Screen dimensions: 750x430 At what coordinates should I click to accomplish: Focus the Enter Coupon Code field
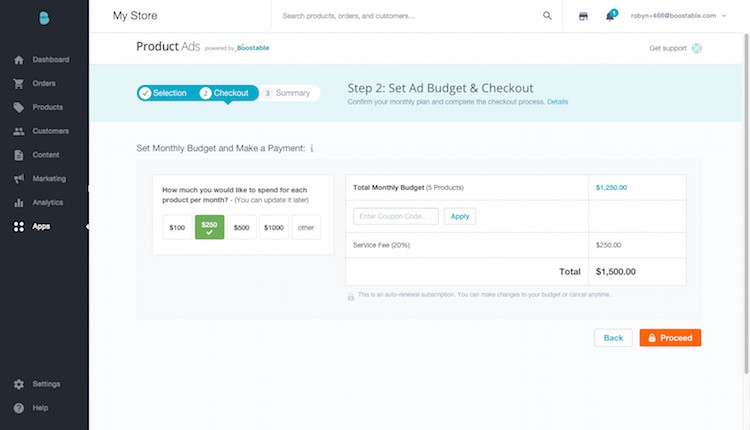point(396,216)
